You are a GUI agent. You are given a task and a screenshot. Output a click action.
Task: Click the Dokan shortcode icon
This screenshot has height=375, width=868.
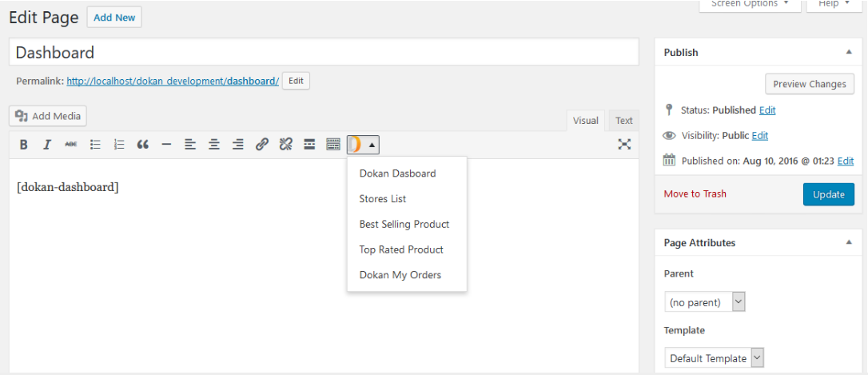click(355, 146)
